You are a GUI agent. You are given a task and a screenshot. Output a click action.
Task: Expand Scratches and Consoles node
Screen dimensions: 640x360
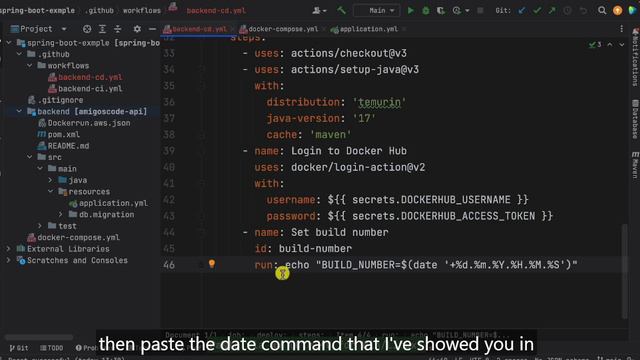[9, 260]
